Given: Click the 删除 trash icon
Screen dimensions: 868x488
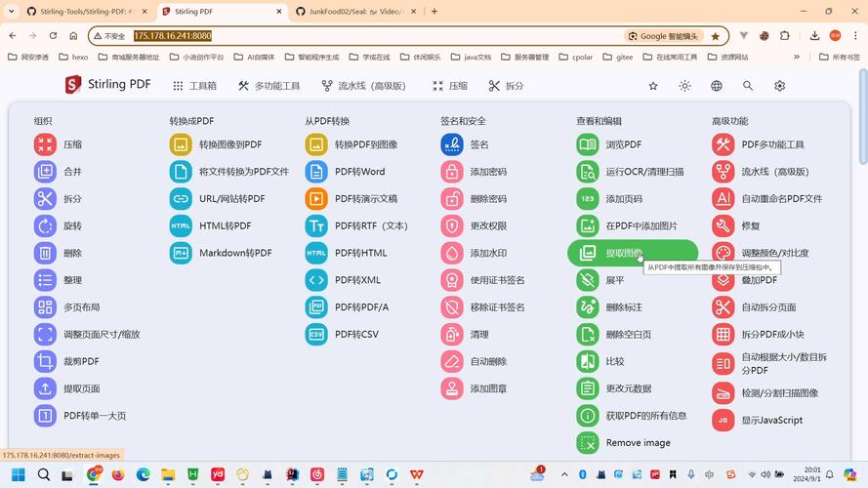Looking at the screenshot, I should coord(45,253).
